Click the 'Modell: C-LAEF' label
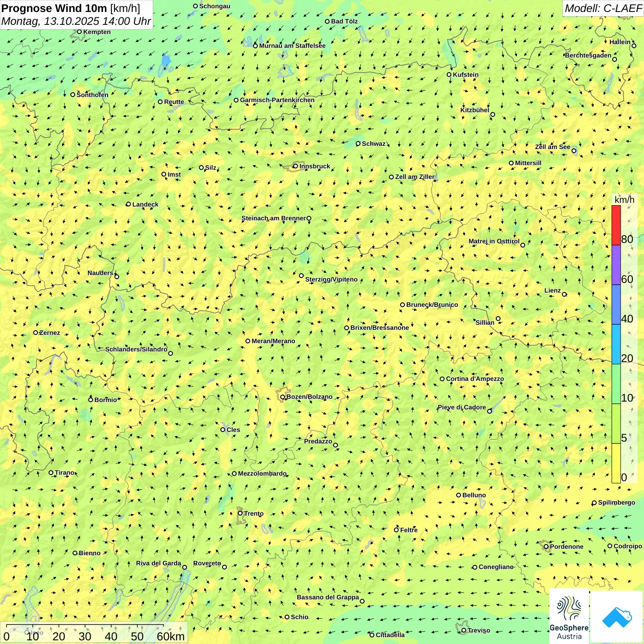The height and width of the screenshot is (644, 644). [x=603, y=8]
